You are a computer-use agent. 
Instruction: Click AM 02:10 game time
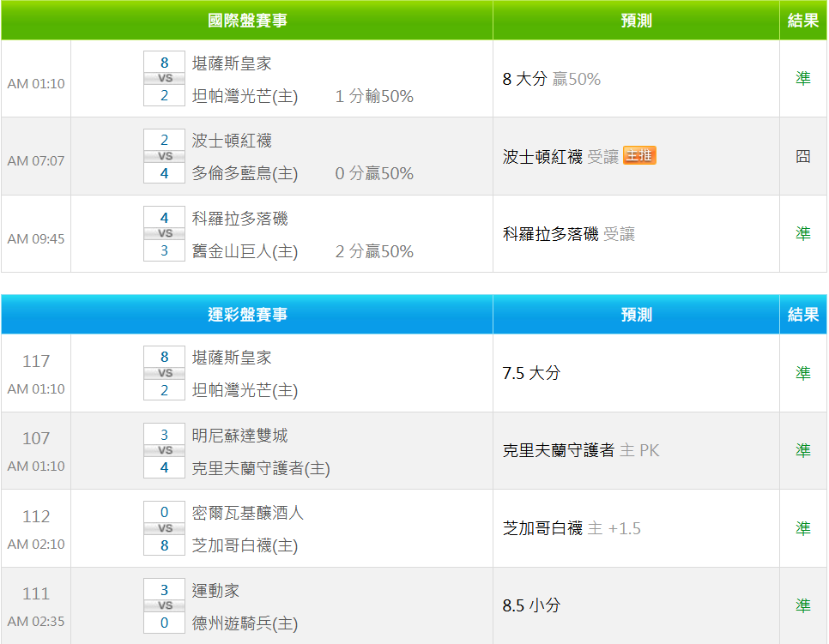point(36,545)
